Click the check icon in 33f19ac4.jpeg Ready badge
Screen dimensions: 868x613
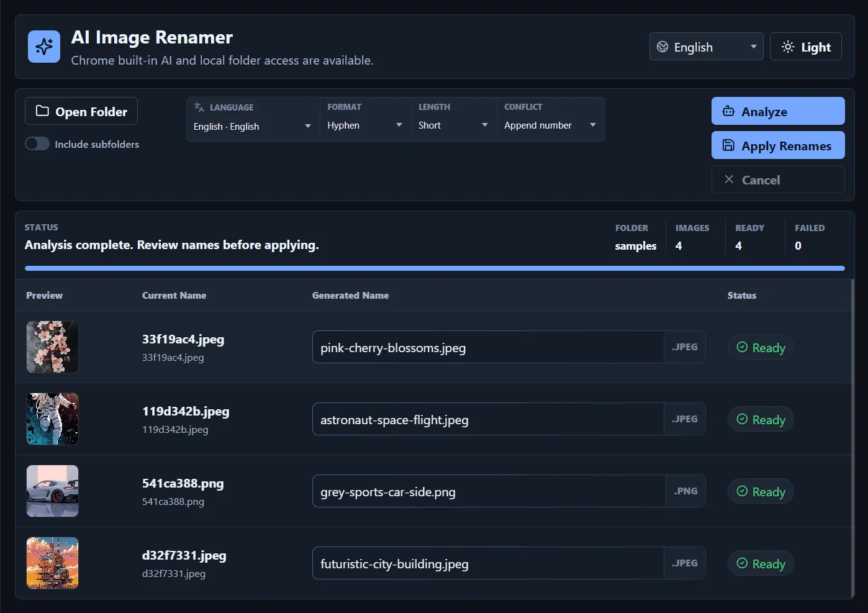742,347
